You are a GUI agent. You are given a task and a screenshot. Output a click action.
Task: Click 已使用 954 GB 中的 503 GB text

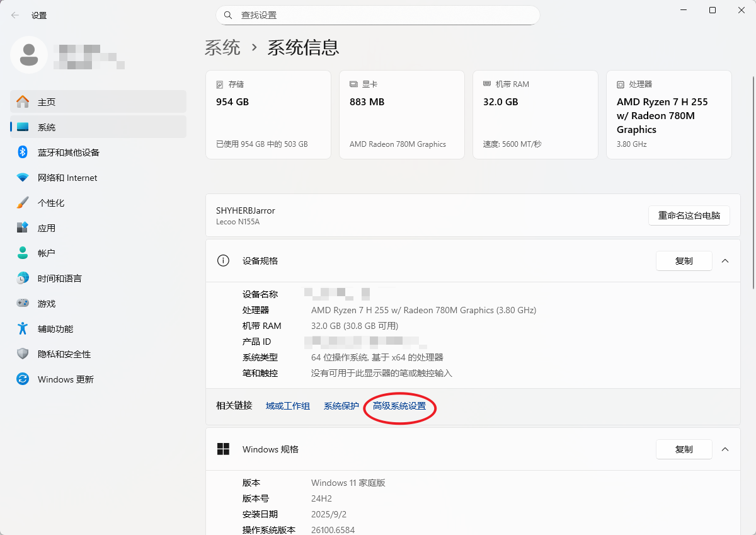tap(262, 144)
